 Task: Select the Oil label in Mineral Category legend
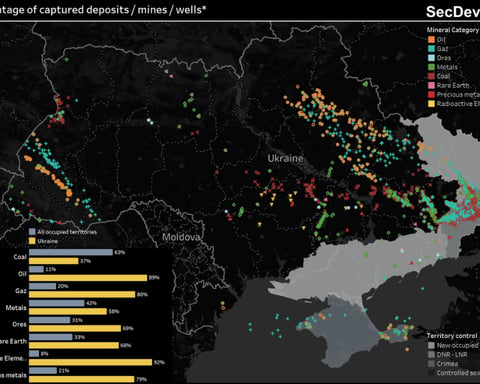point(441,40)
